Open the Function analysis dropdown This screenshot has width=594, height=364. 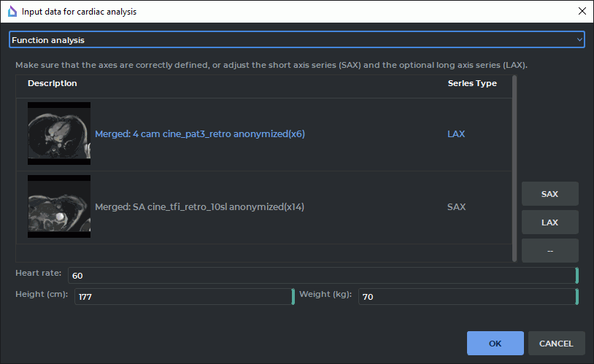(x=296, y=39)
